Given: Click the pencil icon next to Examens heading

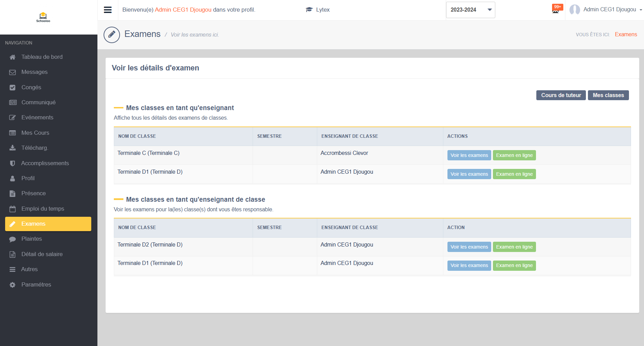Looking at the screenshot, I should [112, 35].
